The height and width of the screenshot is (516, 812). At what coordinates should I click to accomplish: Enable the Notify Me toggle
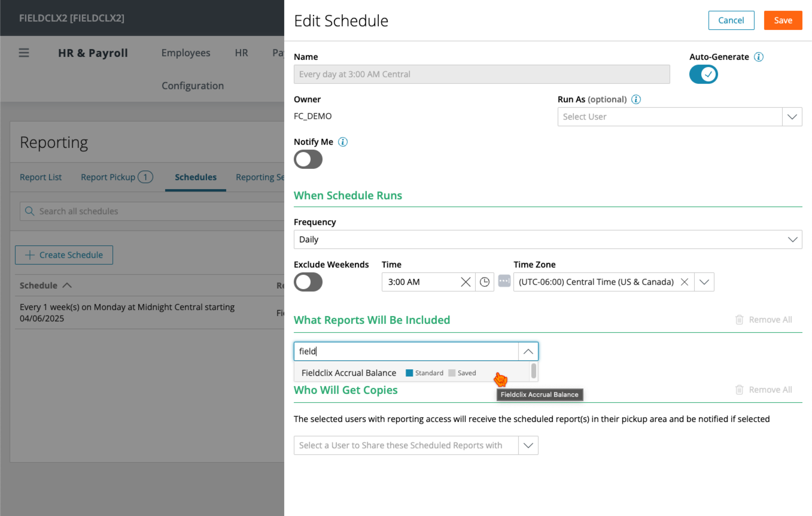pyautogui.click(x=308, y=160)
